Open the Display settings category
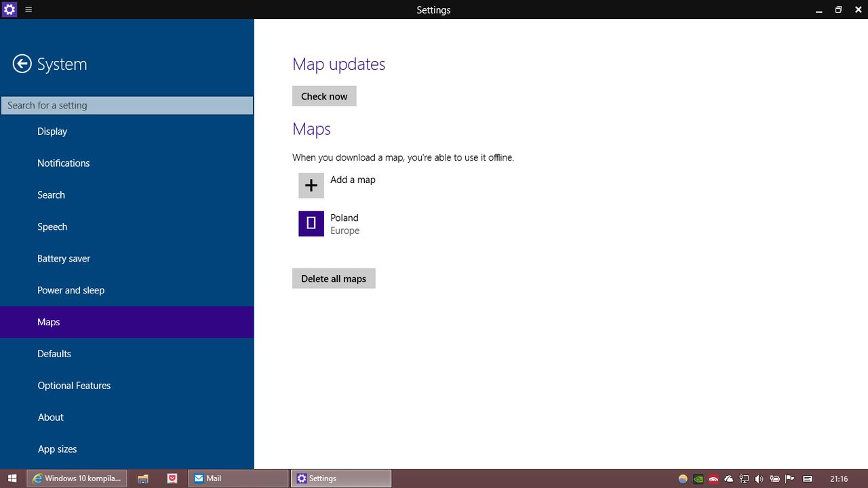The image size is (868, 488). (x=127, y=131)
